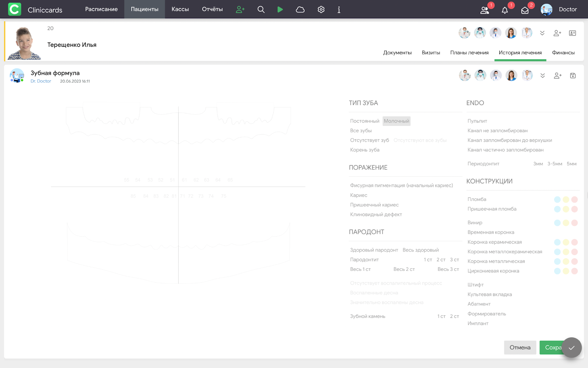Select Весь 3 ст option
Image resolution: width=588 pixels, height=368 pixels.
448,269
